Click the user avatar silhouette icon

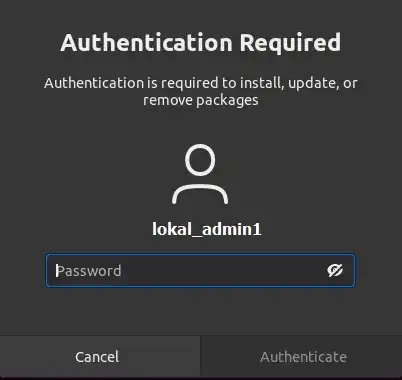click(x=200, y=174)
